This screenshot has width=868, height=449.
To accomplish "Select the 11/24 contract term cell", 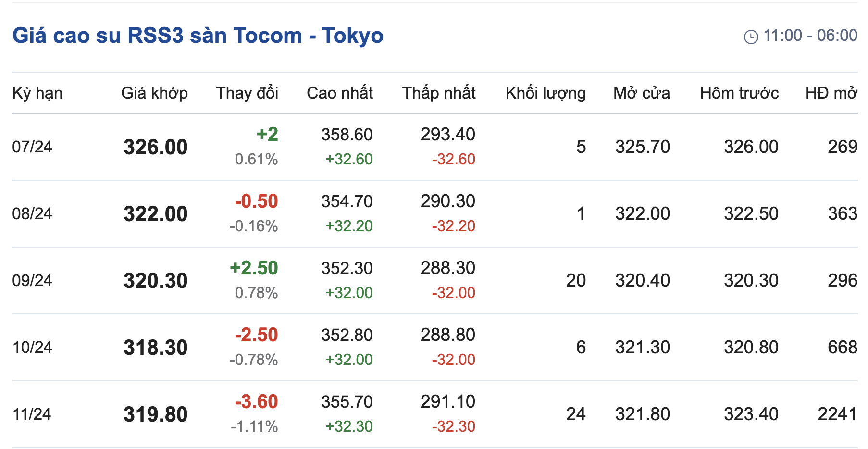I will [32, 414].
